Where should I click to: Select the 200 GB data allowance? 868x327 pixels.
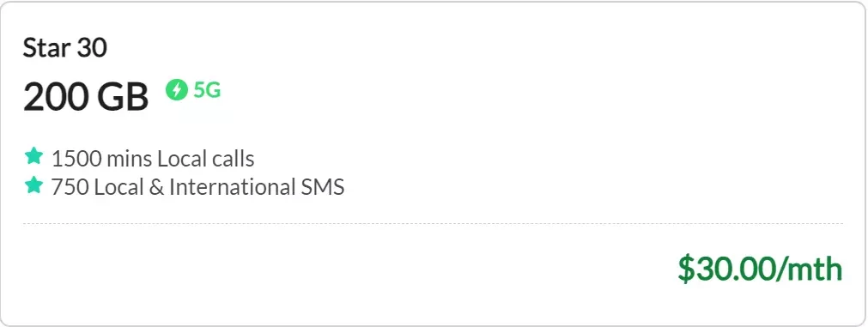(86, 96)
